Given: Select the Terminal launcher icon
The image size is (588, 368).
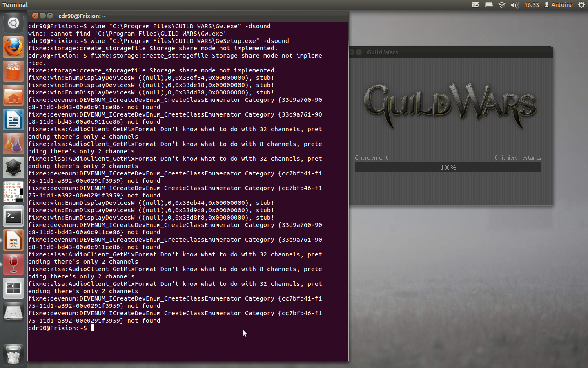Looking at the screenshot, I should click(x=13, y=216).
